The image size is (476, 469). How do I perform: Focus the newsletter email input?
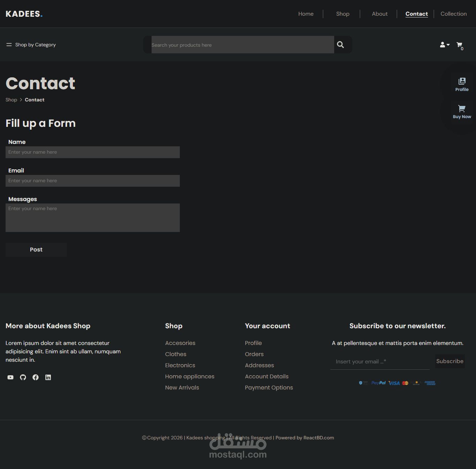click(380, 362)
